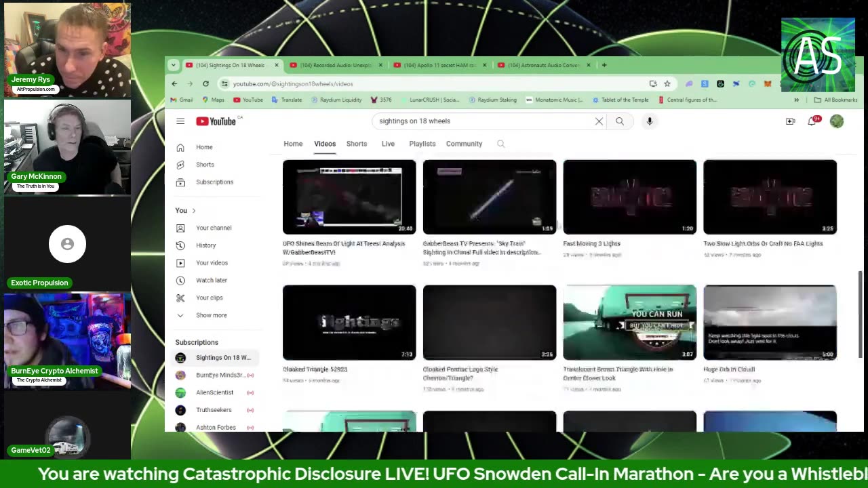Viewport: 868px width, 488px height.
Task: Switch to Recorded Audio browser tab
Action: 336,65
